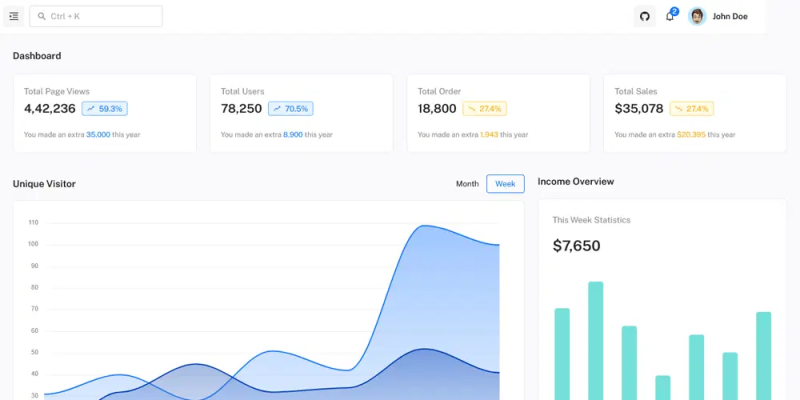Click the tallest teal income bar
The width and height of the screenshot is (800, 400).
click(x=595, y=341)
